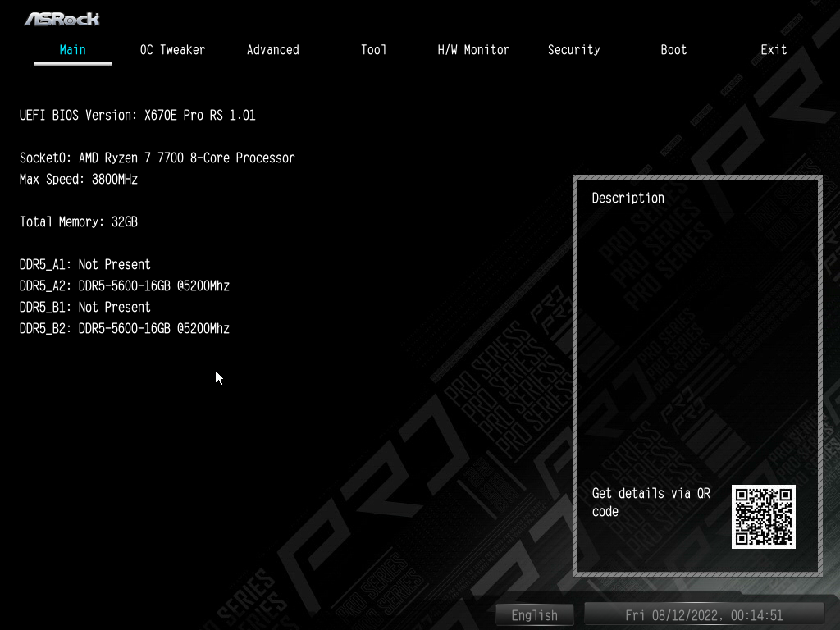
Task: Open the OC Tweaker tab
Action: pyautogui.click(x=172, y=50)
